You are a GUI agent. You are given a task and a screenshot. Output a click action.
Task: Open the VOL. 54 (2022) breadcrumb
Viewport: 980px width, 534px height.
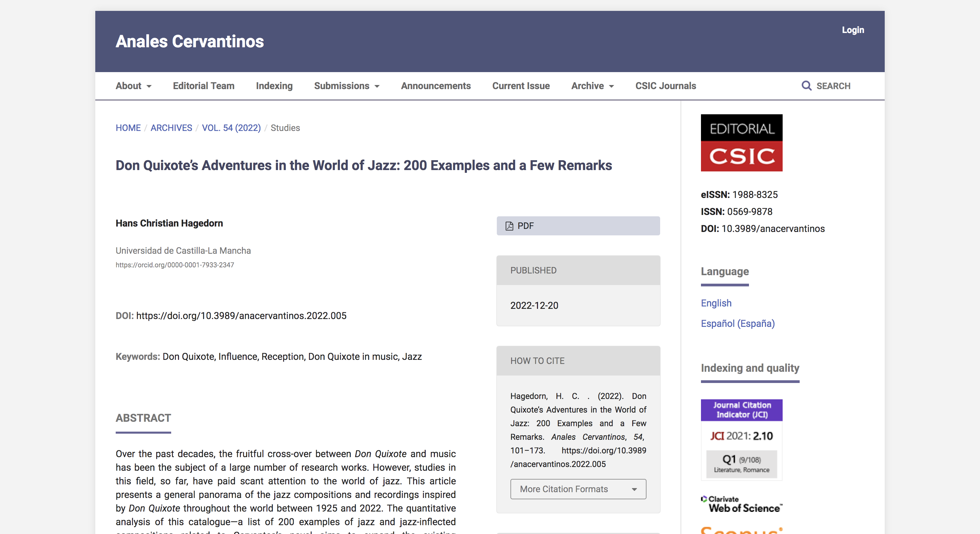231,128
